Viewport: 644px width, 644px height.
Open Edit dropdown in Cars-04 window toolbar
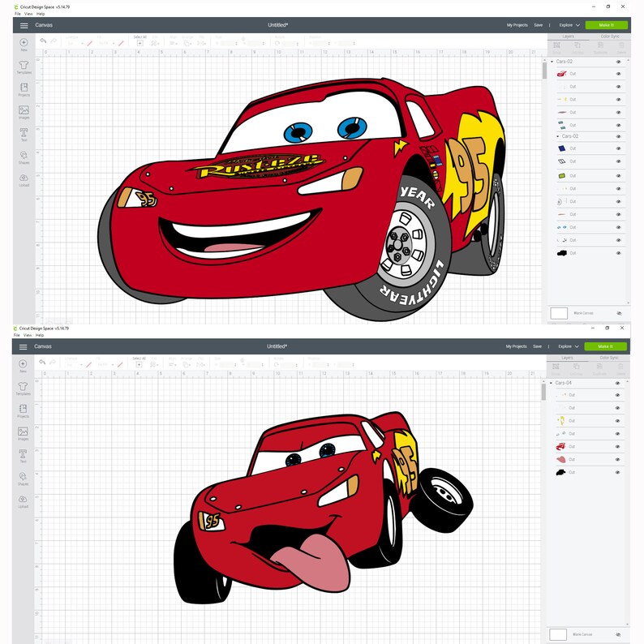(154, 365)
